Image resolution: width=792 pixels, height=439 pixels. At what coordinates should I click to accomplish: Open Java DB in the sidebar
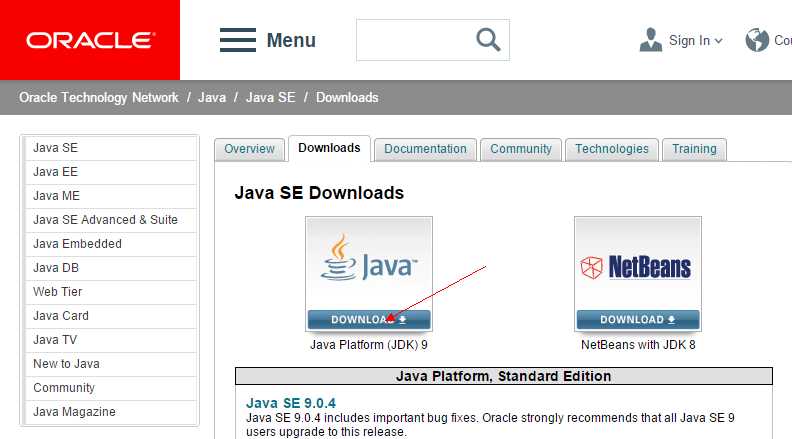(111, 268)
